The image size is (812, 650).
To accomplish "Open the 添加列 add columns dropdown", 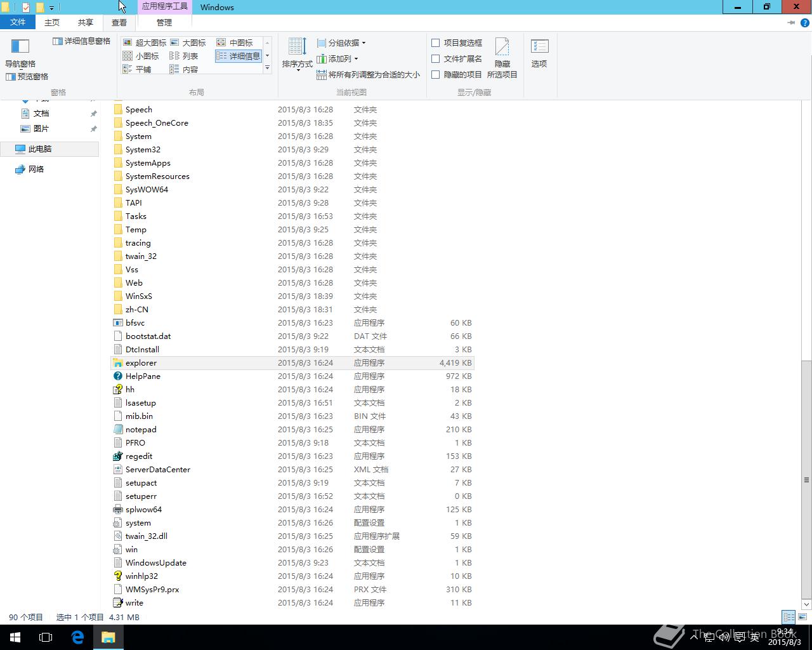I will pos(337,58).
